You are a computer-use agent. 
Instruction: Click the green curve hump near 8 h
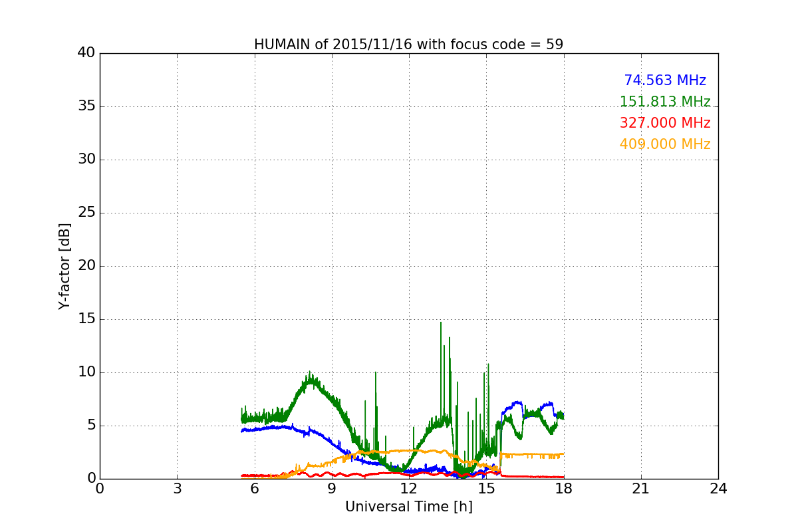tap(311, 383)
